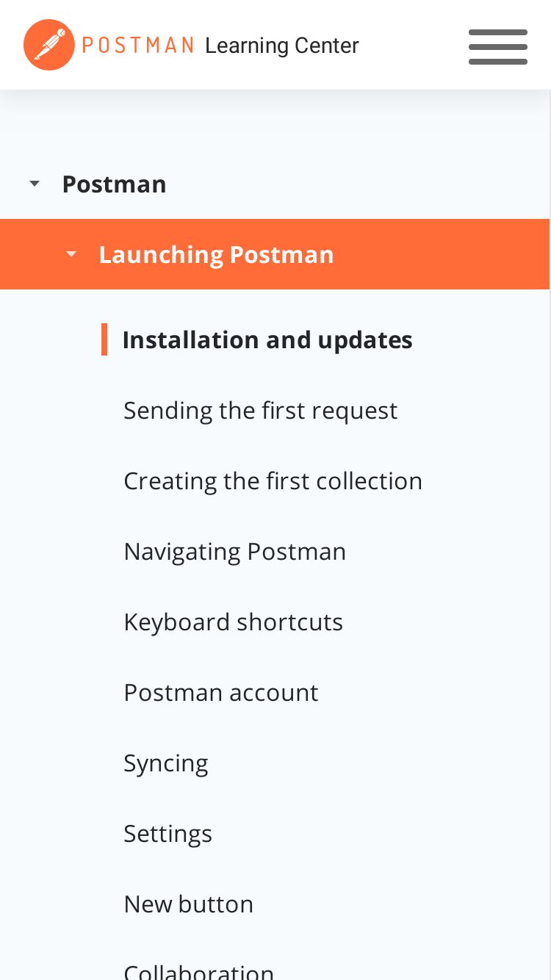
Task: Click the POSTMAN wordmark in the header
Action: 138,46
